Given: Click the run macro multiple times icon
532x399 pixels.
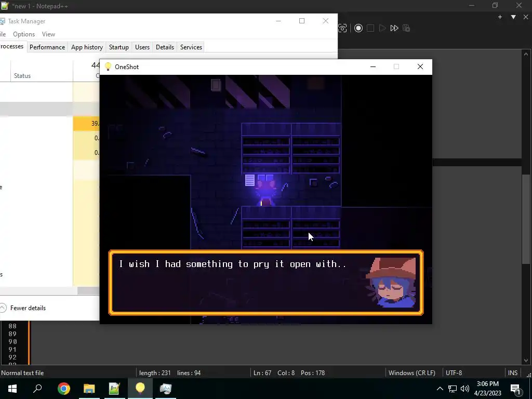Looking at the screenshot, I should (x=394, y=28).
